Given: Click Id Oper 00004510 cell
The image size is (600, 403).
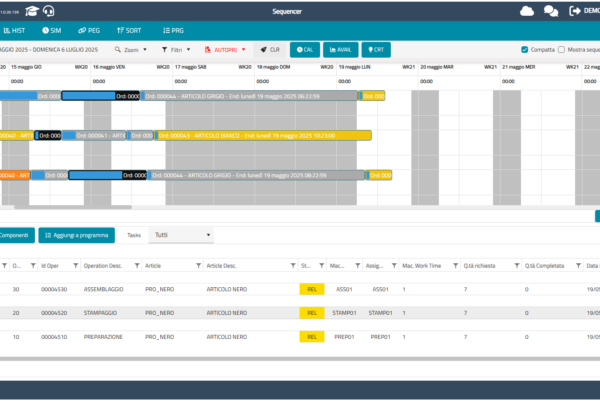Looking at the screenshot, I should (x=54, y=337).
